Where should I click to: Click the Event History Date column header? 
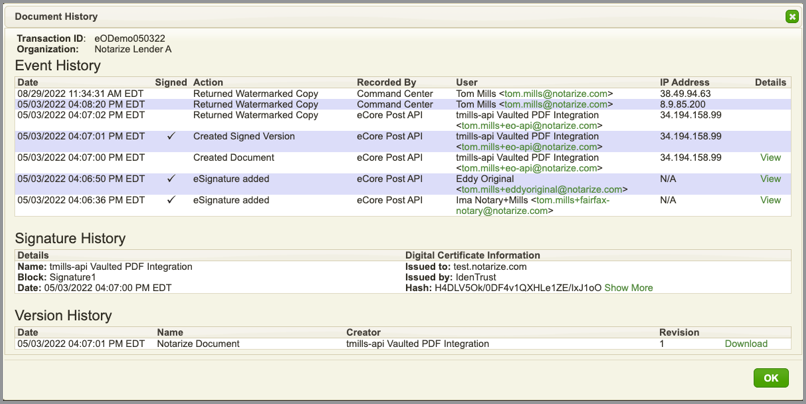pyautogui.click(x=28, y=82)
